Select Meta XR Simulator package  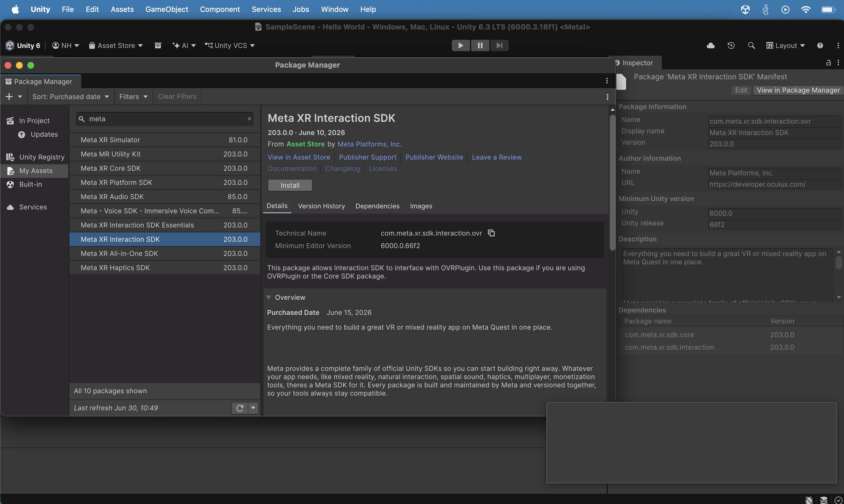pyautogui.click(x=165, y=140)
